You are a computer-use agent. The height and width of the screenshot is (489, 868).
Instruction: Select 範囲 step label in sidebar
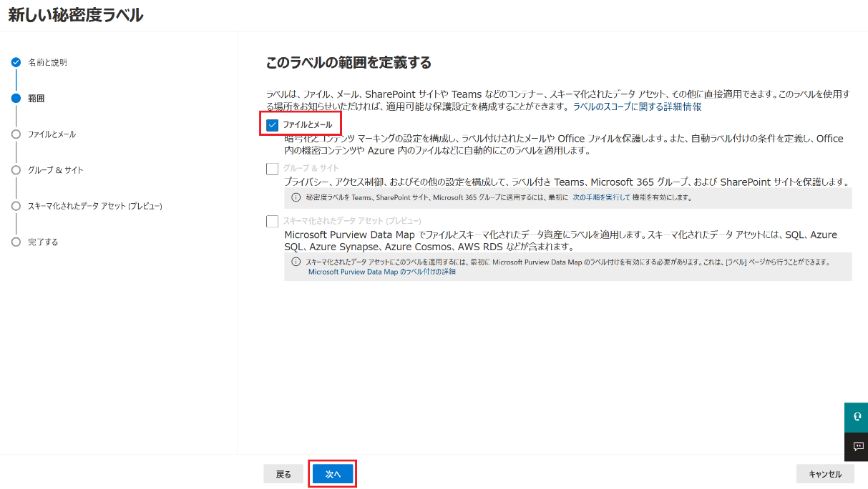[x=36, y=99]
